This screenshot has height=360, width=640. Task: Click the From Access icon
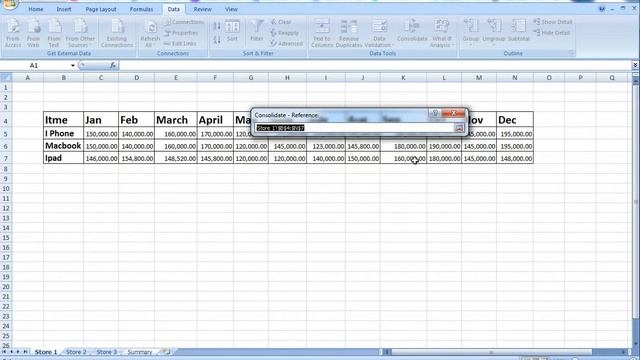tap(13, 33)
